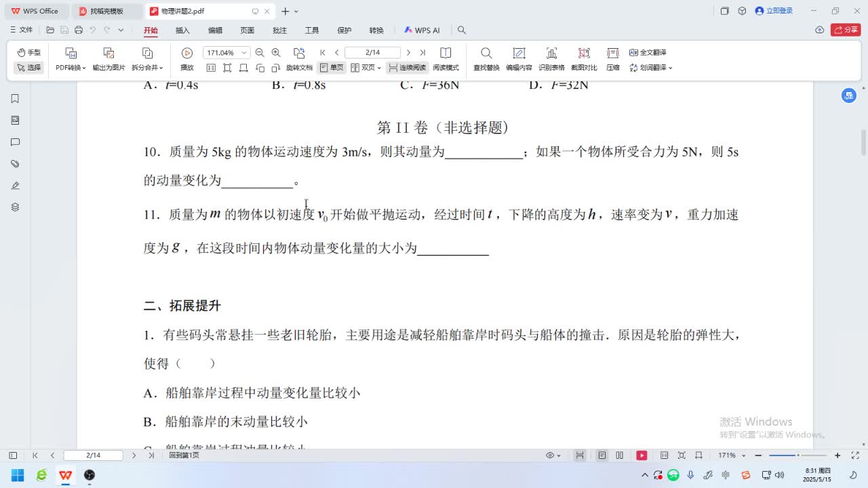Activate the Select tool (选择)
Image resolution: width=868 pixels, height=488 pixels.
pos(28,67)
